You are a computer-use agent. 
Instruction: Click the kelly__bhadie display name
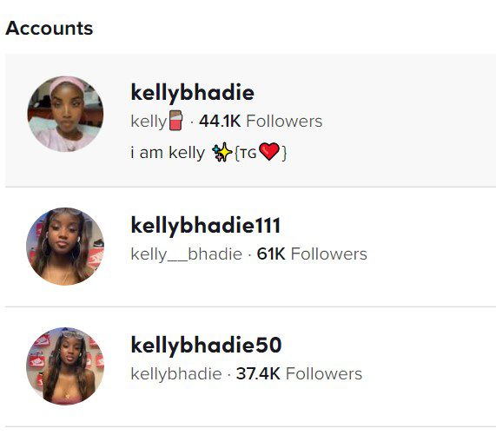(187, 254)
